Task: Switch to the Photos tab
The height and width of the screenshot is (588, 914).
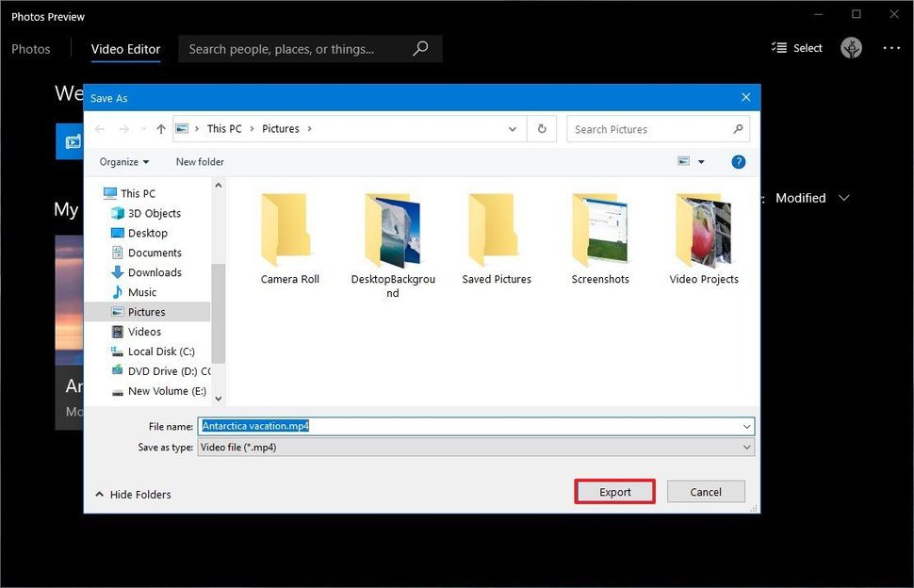Action: click(31, 48)
